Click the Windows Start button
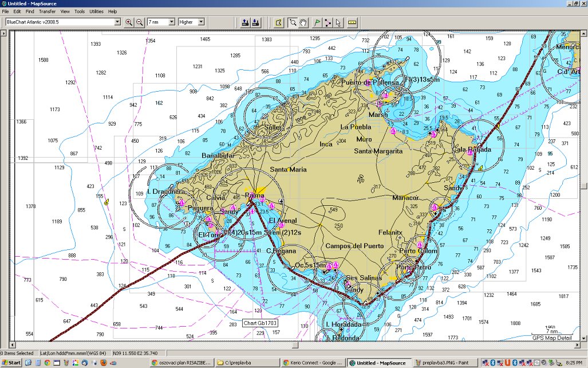The image size is (588, 368). [x=11, y=363]
